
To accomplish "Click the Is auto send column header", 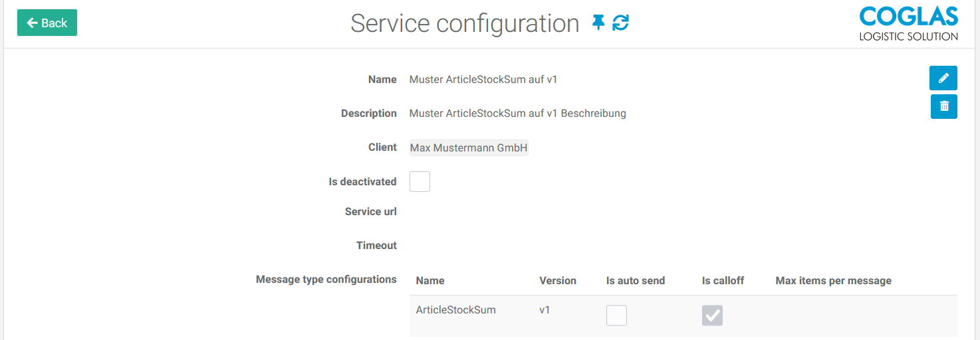I will (x=636, y=280).
